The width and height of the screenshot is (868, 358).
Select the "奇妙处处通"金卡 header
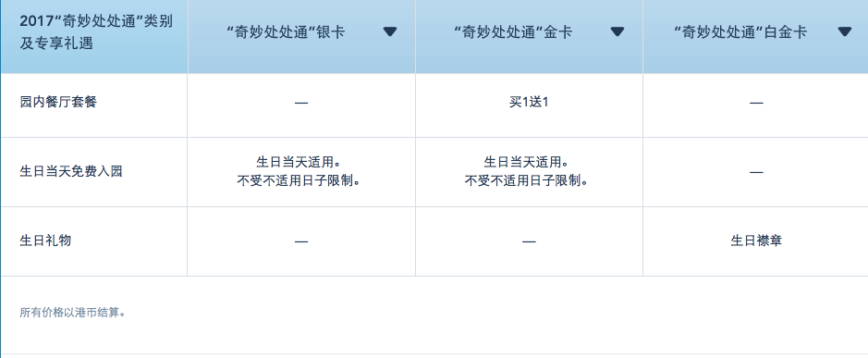pos(513,32)
